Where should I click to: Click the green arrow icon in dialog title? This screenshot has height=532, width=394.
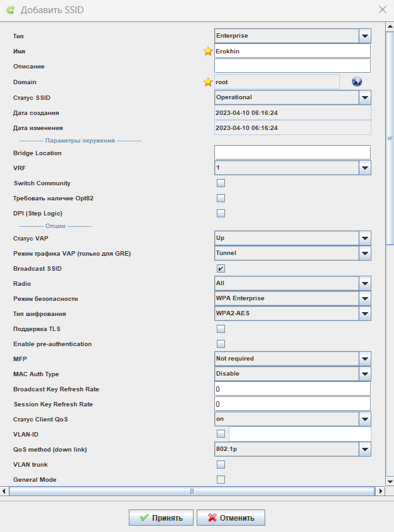tap(11, 9)
